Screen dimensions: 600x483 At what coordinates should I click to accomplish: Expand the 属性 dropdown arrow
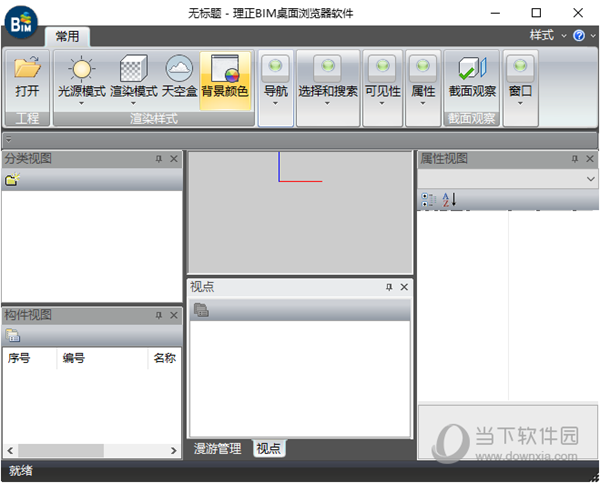pyautogui.click(x=423, y=103)
